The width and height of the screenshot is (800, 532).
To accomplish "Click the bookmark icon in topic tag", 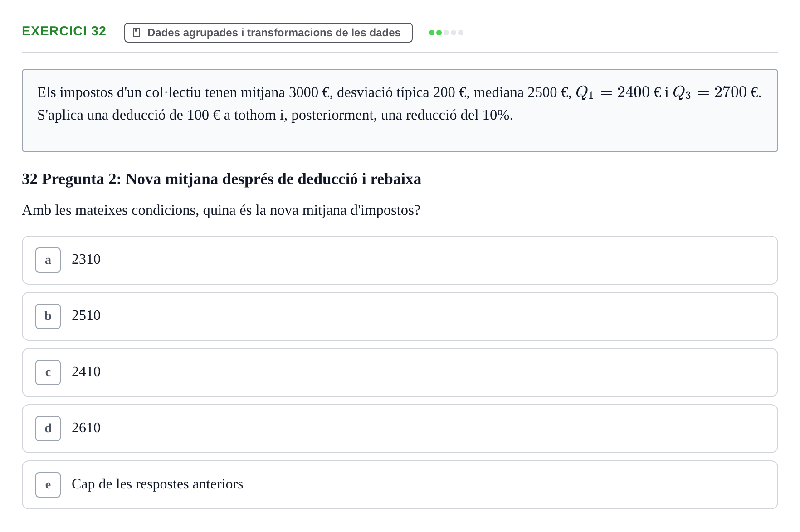I will coord(137,33).
